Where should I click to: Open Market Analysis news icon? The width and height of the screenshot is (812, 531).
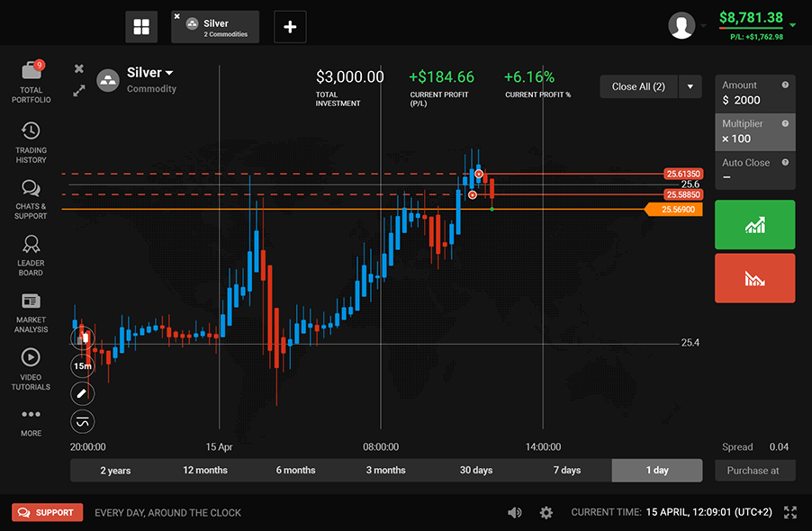coord(31,301)
